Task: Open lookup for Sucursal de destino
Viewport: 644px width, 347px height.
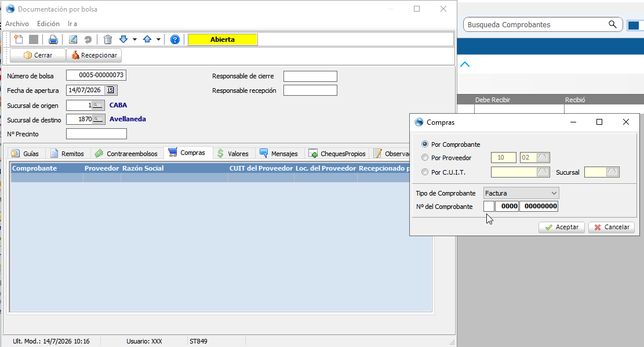Action: tap(98, 119)
